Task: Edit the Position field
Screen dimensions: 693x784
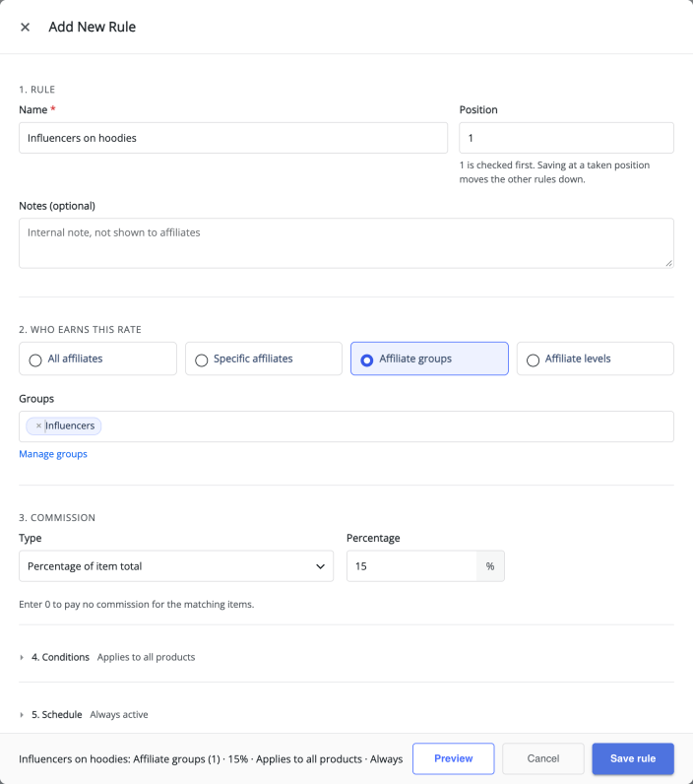Action: 566,138
